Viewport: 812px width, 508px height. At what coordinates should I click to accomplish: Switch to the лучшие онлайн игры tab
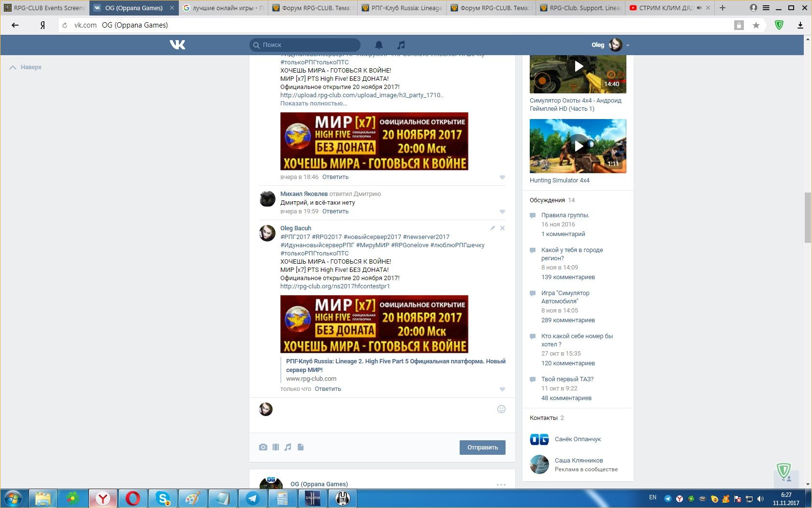[223, 8]
